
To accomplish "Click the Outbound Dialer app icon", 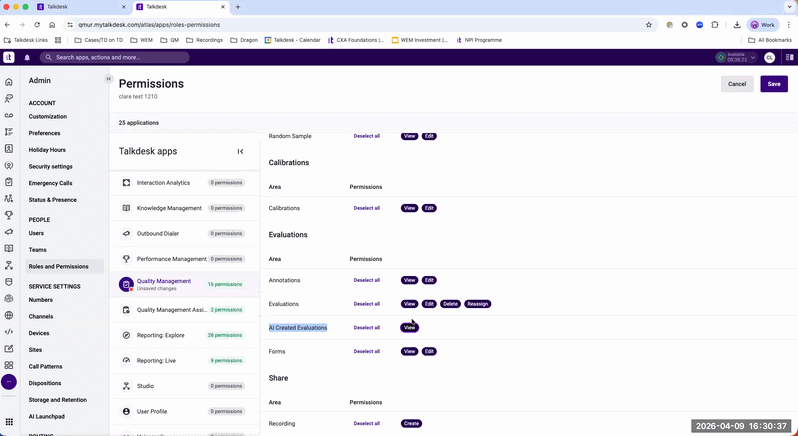I will coord(126,234).
